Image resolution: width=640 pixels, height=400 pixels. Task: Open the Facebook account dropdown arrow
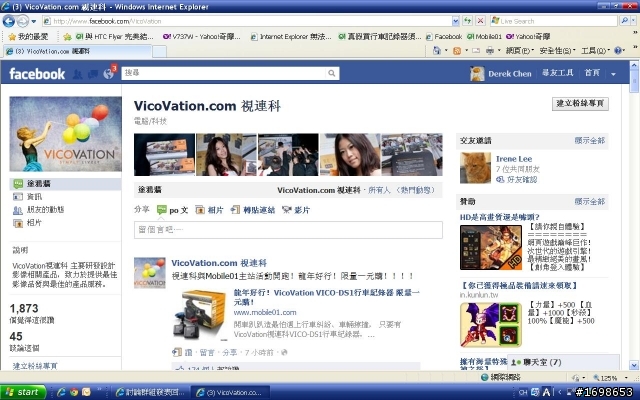613,74
